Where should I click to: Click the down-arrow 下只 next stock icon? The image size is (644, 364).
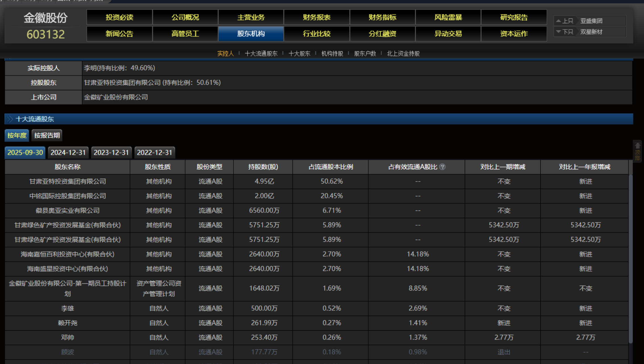(558, 32)
